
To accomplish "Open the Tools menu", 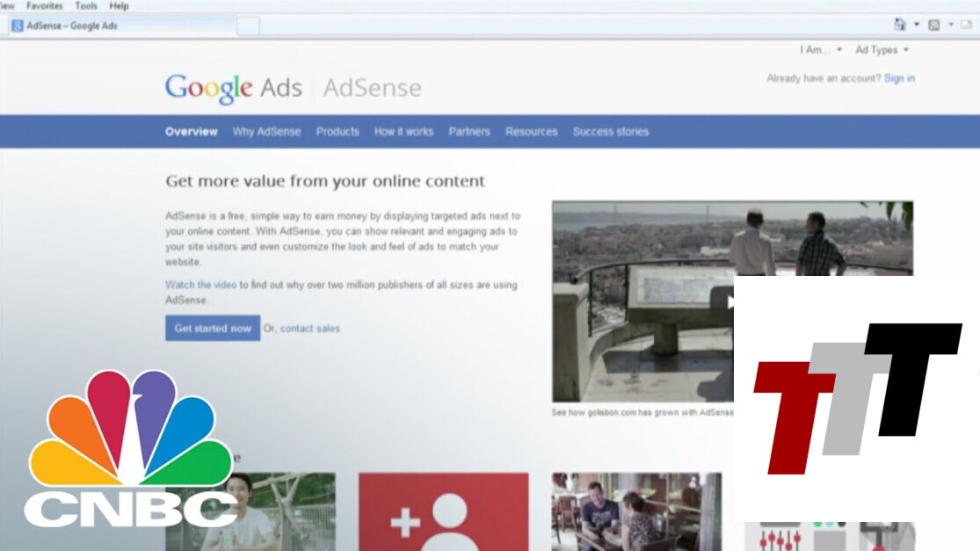I will (86, 5).
